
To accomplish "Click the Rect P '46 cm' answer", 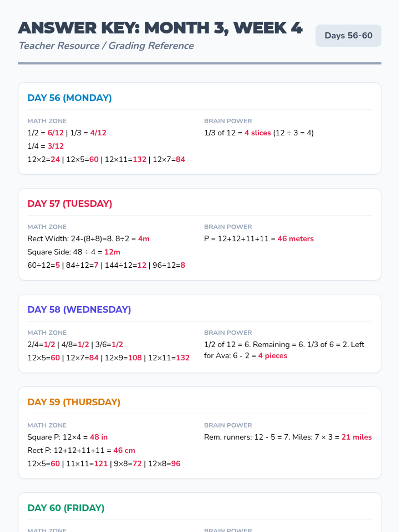I will click(124, 450).
